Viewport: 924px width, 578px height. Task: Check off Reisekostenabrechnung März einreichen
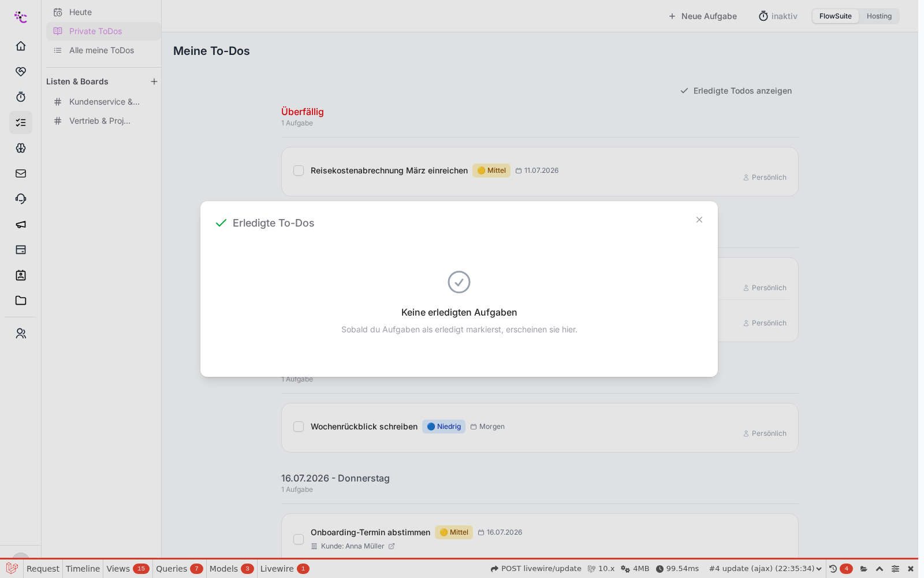299,171
